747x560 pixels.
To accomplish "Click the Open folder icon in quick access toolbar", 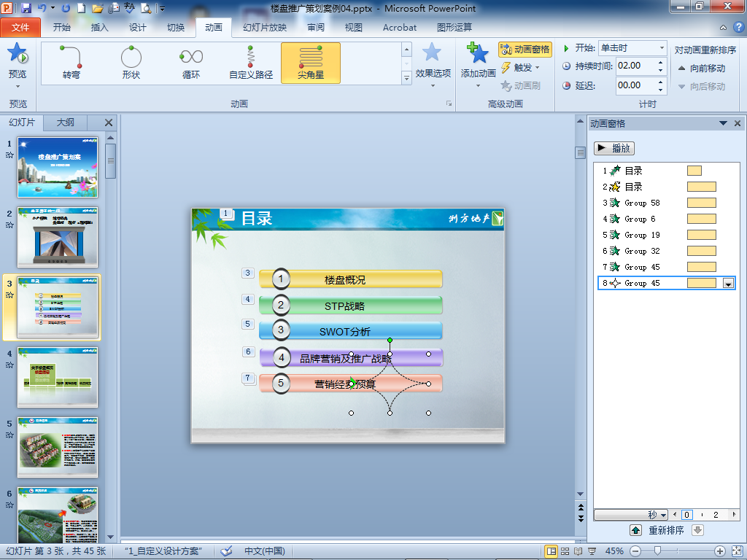I will pyautogui.click(x=97, y=8).
